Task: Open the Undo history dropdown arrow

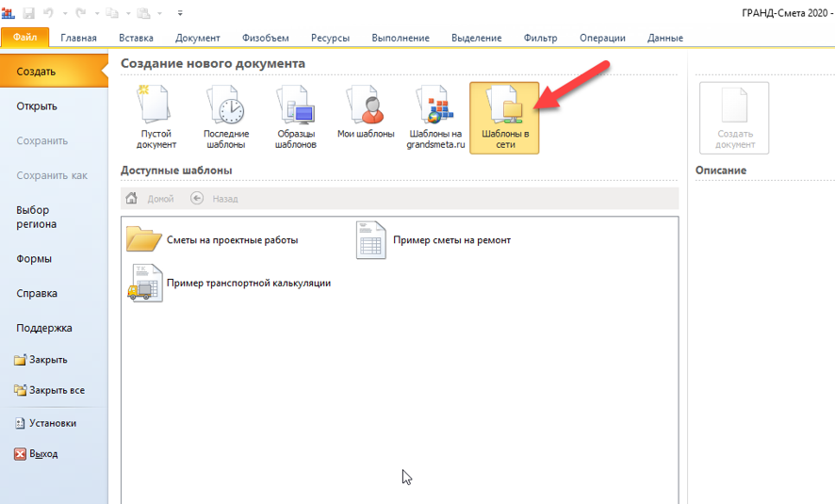Action: coord(65,13)
